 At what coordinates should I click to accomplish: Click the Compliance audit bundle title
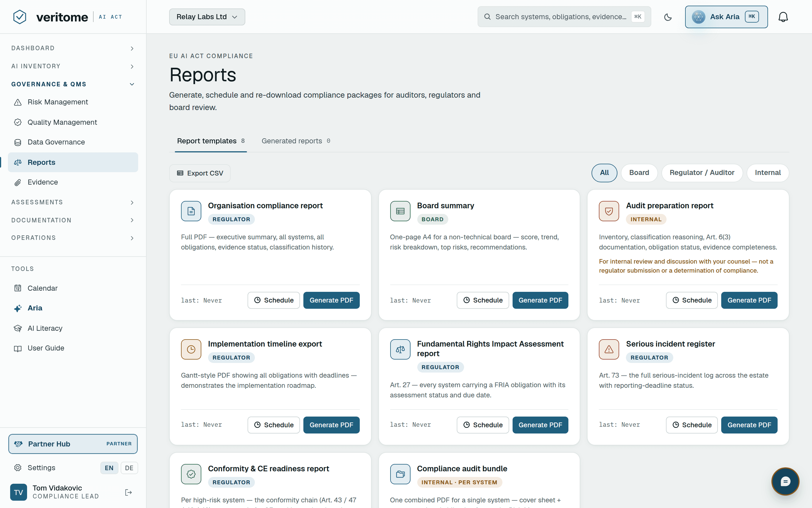pos(462,469)
